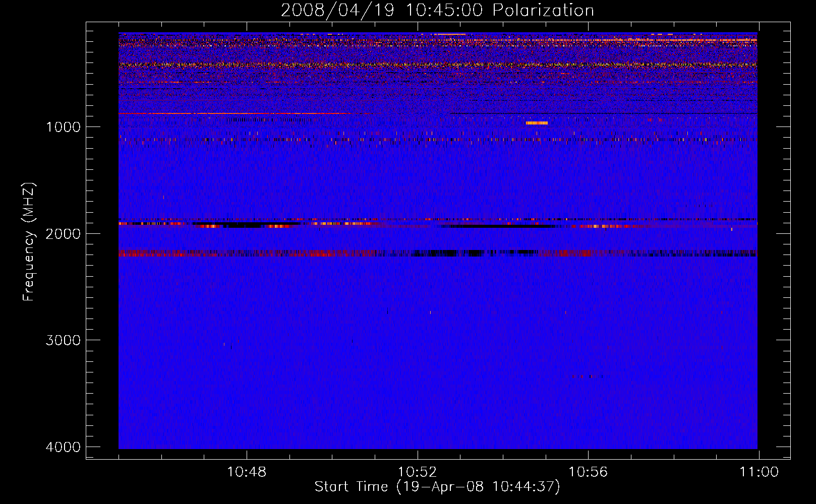The height and width of the screenshot is (504, 816).
Task: Click the '10:56' time tick label
Action: (588, 472)
